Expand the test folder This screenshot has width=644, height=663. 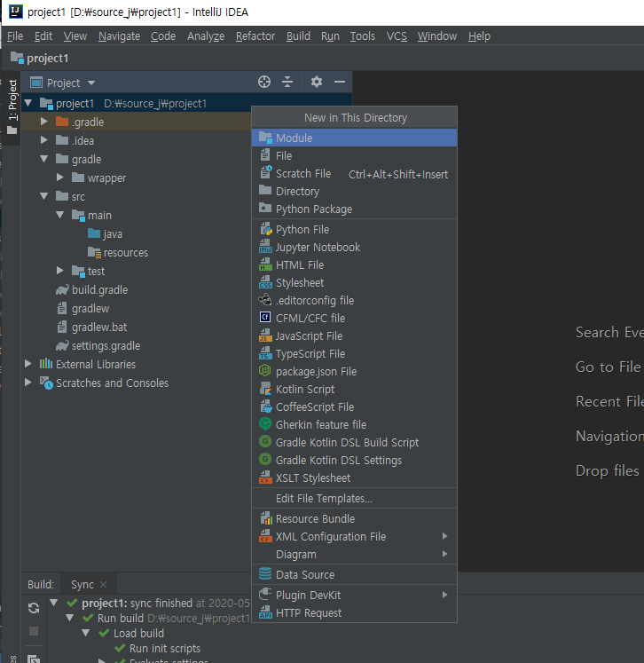60,270
